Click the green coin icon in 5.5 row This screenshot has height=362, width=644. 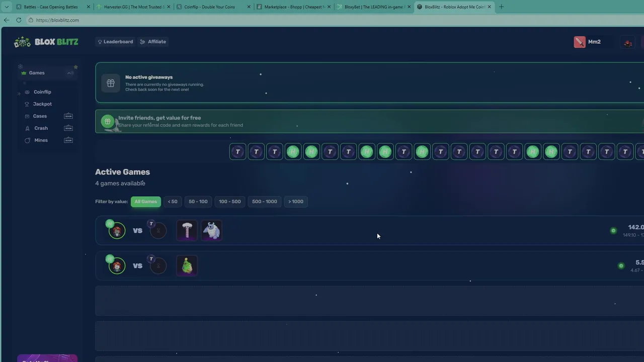(x=621, y=266)
